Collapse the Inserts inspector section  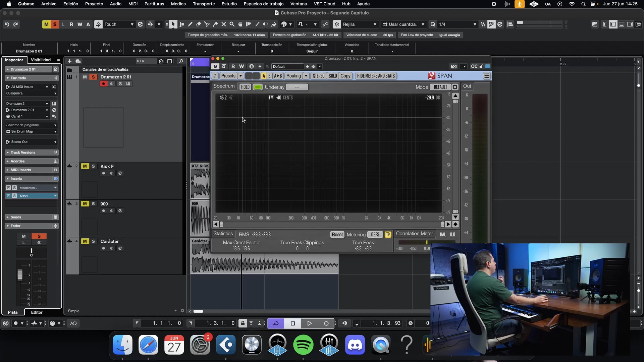pos(8,179)
